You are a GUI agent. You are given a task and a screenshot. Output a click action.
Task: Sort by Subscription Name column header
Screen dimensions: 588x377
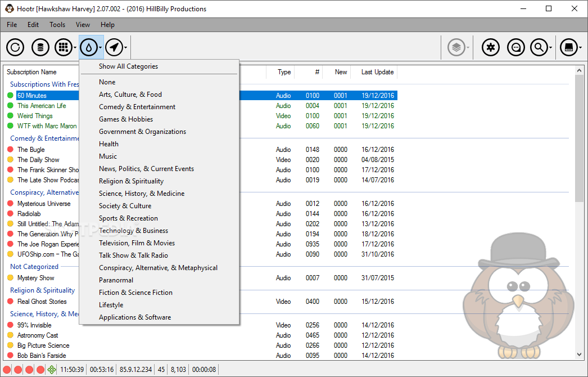click(31, 72)
